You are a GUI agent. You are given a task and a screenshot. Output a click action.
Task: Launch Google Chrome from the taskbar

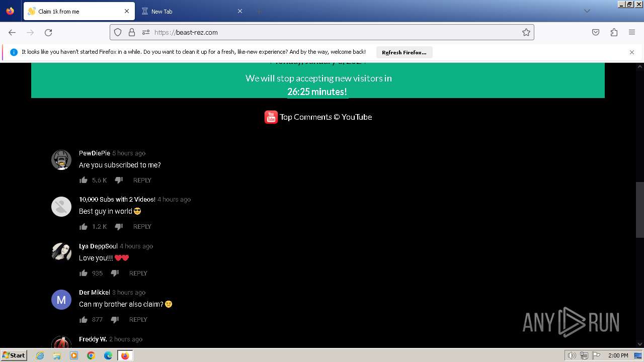click(x=91, y=355)
